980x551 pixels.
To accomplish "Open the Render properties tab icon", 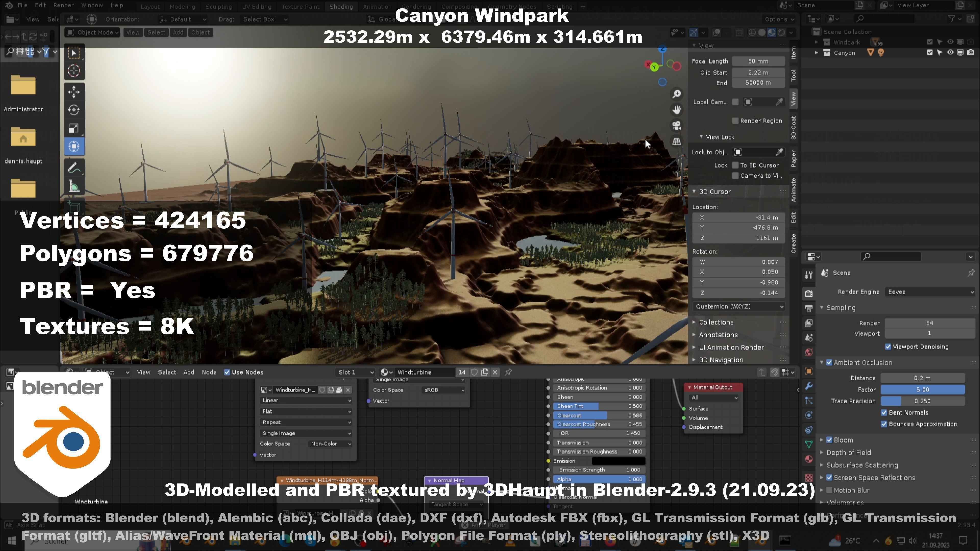I will (809, 293).
